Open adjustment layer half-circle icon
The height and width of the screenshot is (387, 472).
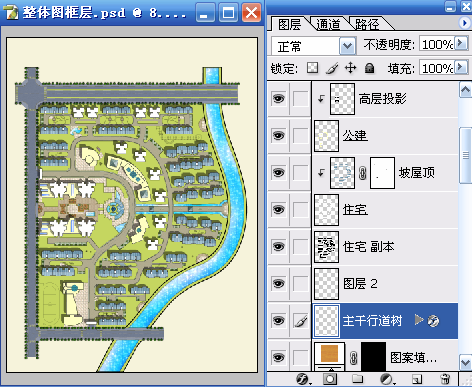pos(387,379)
